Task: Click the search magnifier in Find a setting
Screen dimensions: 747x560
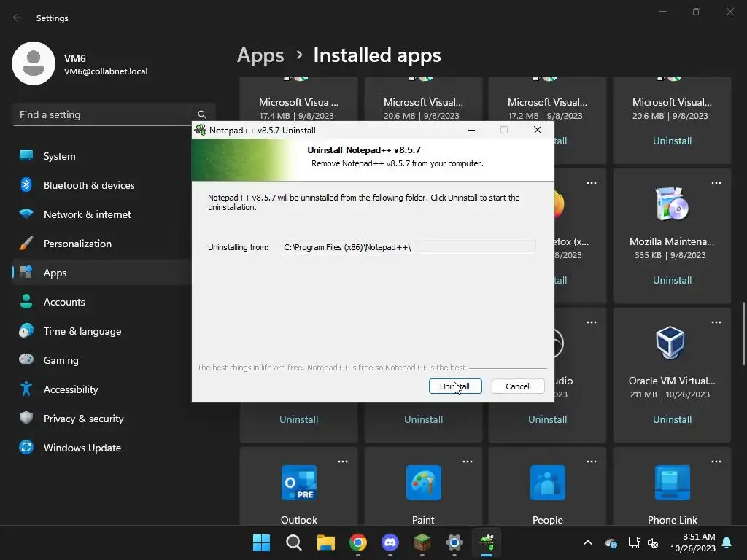Action: coord(201,114)
